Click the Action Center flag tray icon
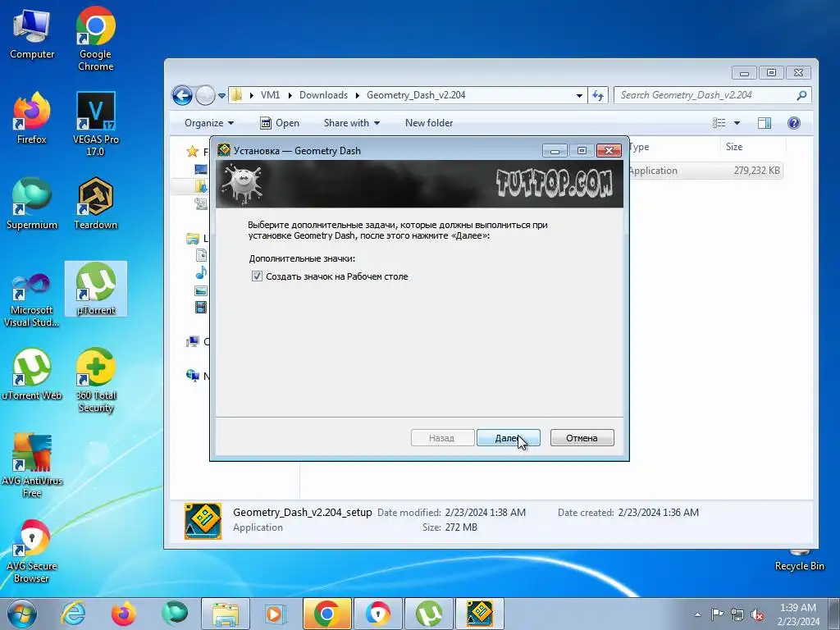 pos(717,614)
